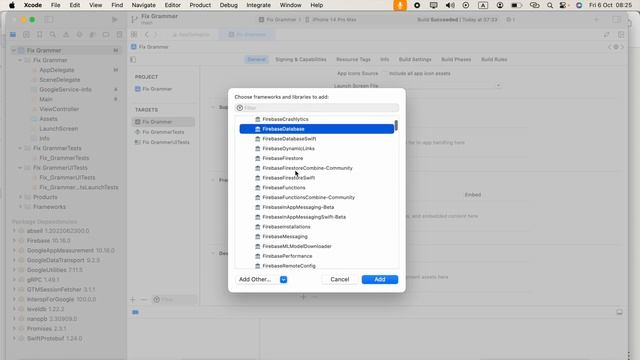Viewport: 640px width, 360px height.
Task: Expand the GoogleUtilities package
Action: [14, 270]
